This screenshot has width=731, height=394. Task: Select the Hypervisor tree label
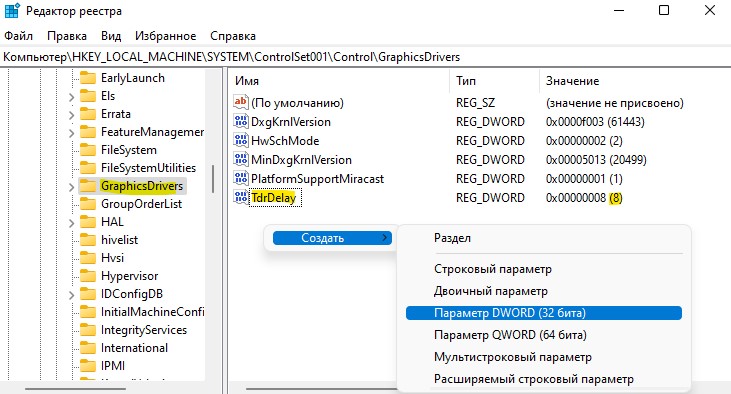pyautogui.click(x=129, y=276)
